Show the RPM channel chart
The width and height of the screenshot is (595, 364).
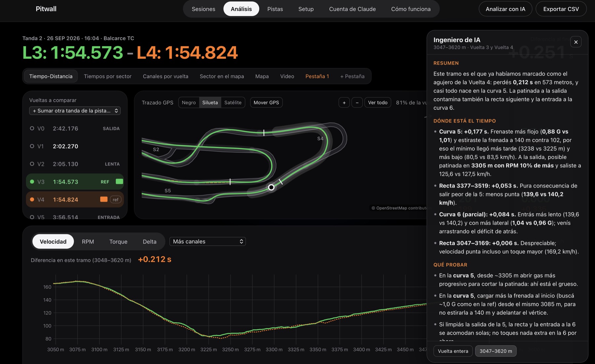coord(88,241)
